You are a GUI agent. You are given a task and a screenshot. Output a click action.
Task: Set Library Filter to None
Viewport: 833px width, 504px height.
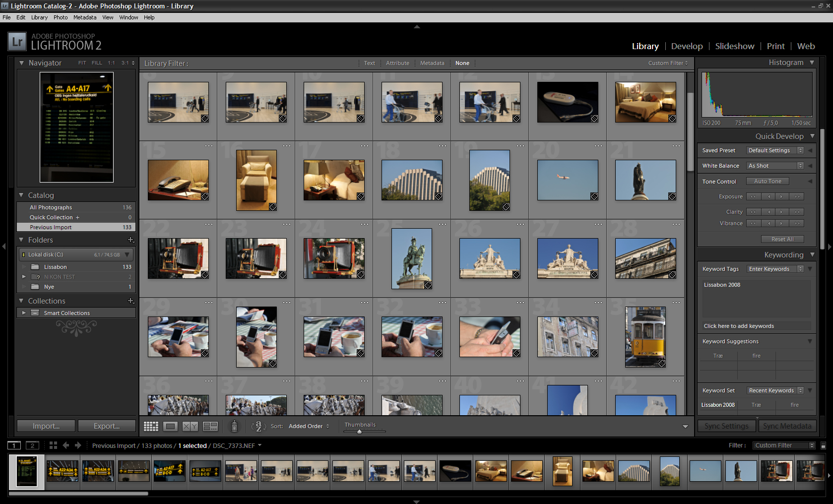(x=462, y=63)
